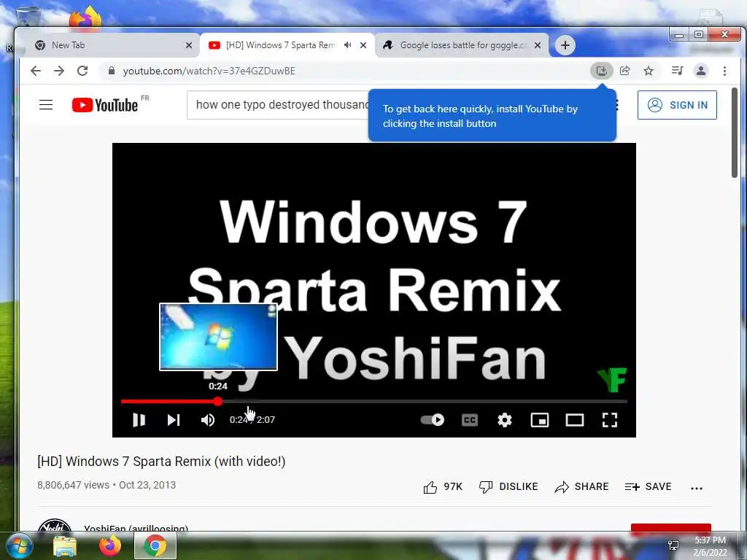
Task: Click the install YouTube tooltip bubble
Action: pyautogui.click(x=492, y=116)
